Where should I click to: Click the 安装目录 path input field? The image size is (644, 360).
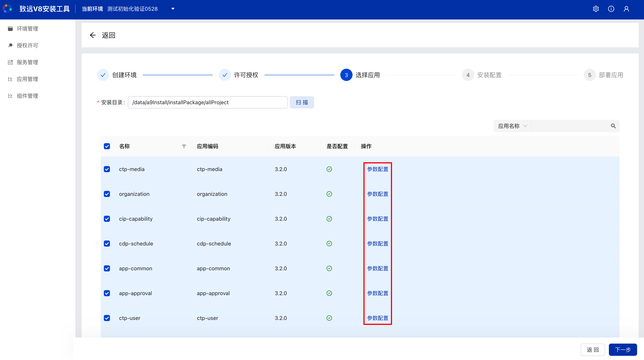pos(208,102)
